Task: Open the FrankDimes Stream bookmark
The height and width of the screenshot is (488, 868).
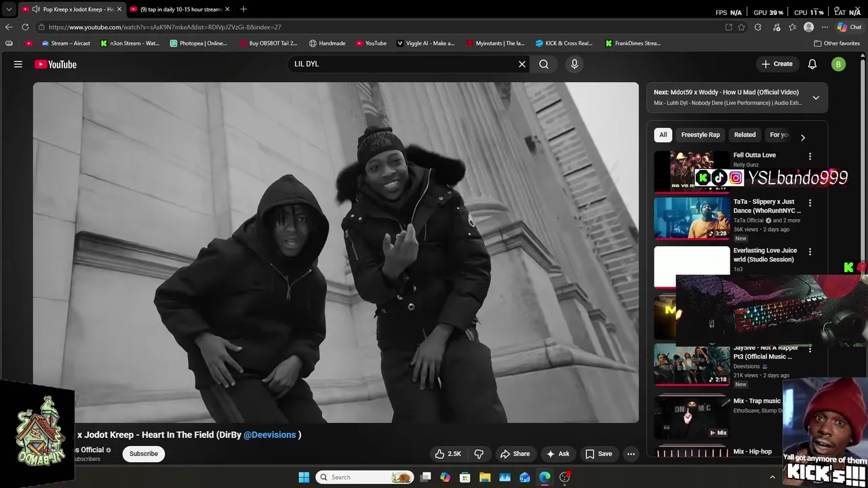Action: tap(633, 43)
